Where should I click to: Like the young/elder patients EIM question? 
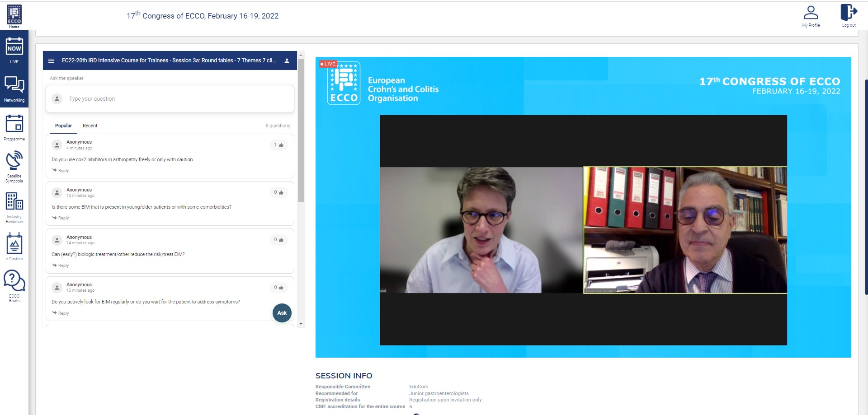coord(279,192)
